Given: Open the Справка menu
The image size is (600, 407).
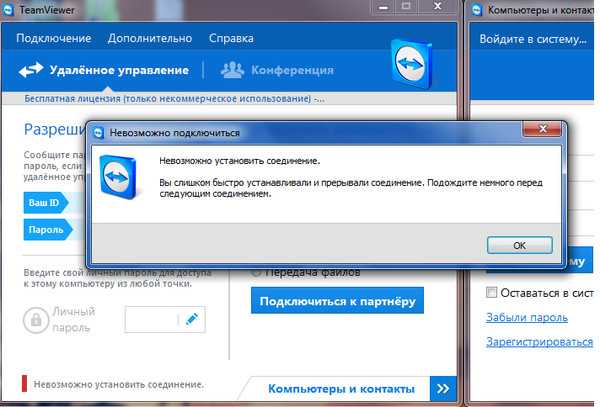Looking at the screenshot, I should point(231,38).
